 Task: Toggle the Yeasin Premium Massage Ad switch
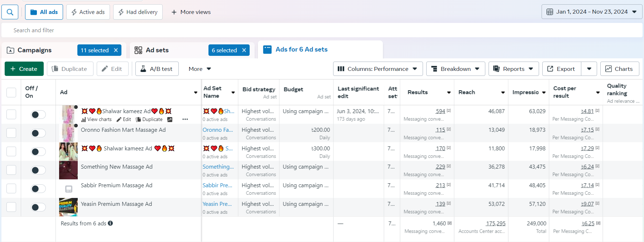(38, 207)
